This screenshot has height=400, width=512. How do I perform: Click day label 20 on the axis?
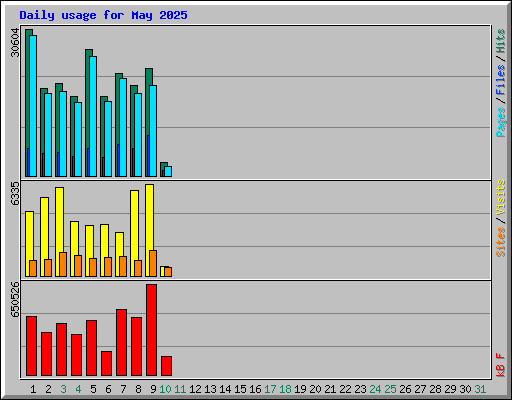click(315, 389)
